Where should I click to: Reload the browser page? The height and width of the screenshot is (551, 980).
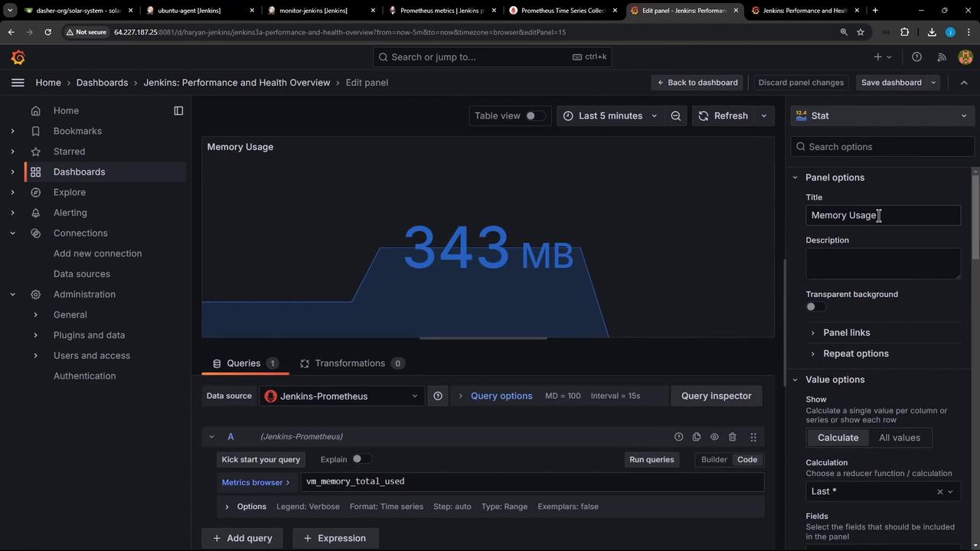pyautogui.click(x=47, y=32)
